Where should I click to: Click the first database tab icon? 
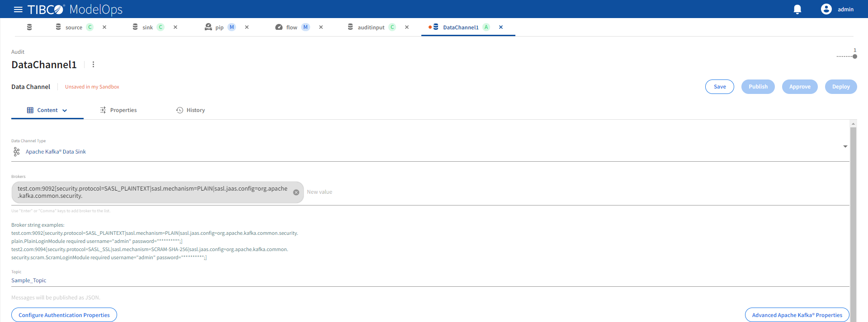29,27
